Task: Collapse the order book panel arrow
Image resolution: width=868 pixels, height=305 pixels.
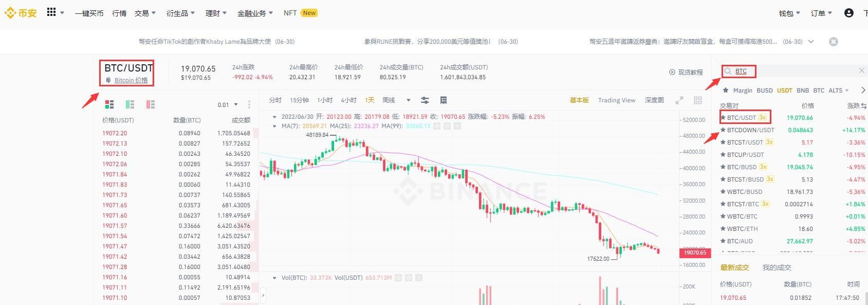Action: tap(263, 295)
